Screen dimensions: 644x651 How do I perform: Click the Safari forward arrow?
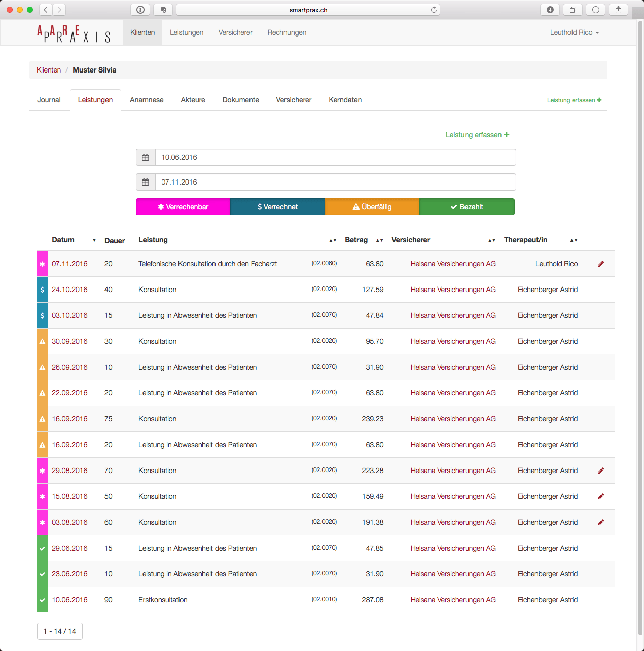(59, 10)
